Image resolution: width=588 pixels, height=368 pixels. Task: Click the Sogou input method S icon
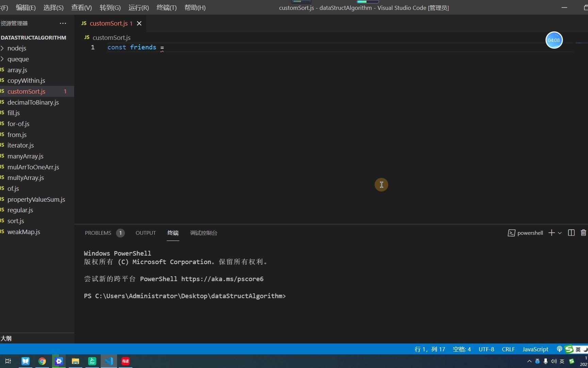569,349
